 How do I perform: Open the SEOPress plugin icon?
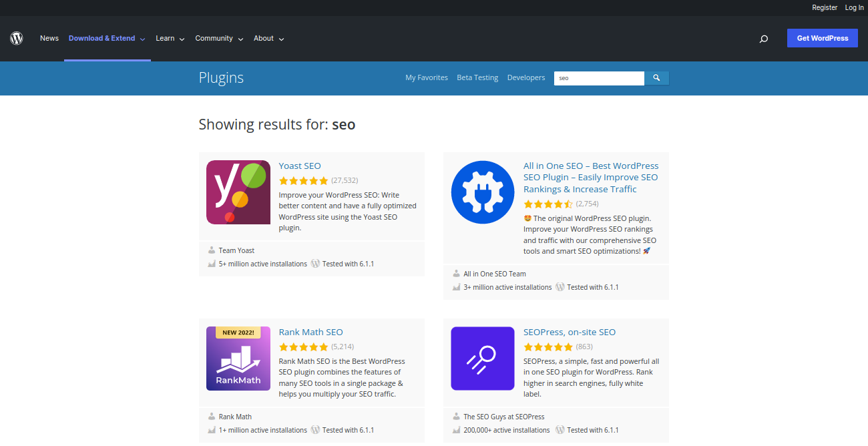coord(483,359)
